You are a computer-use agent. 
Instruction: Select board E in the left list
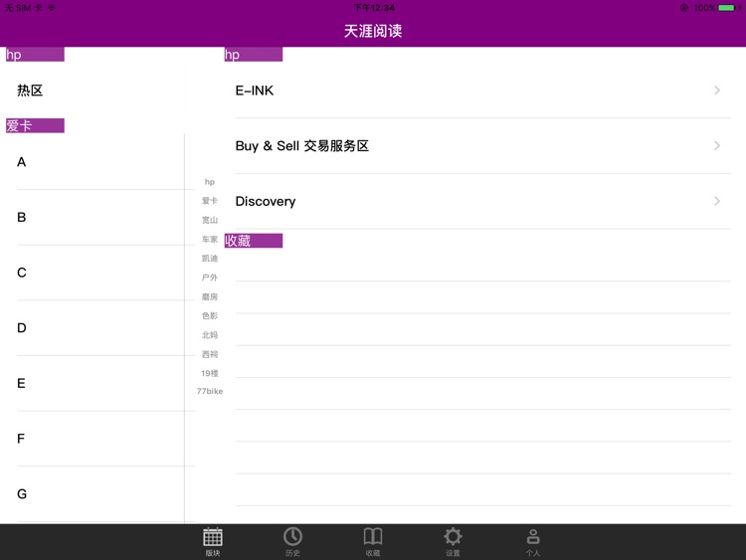[x=22, y=383]
